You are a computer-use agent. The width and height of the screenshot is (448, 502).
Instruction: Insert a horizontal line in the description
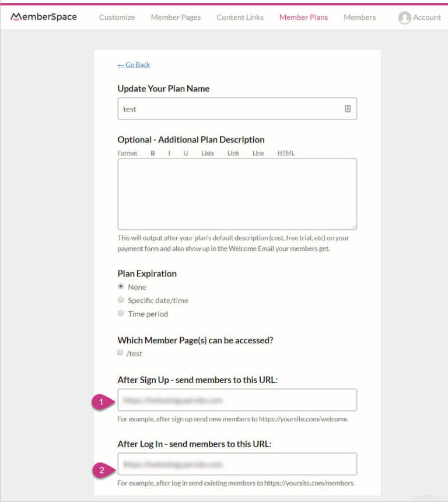258,153
